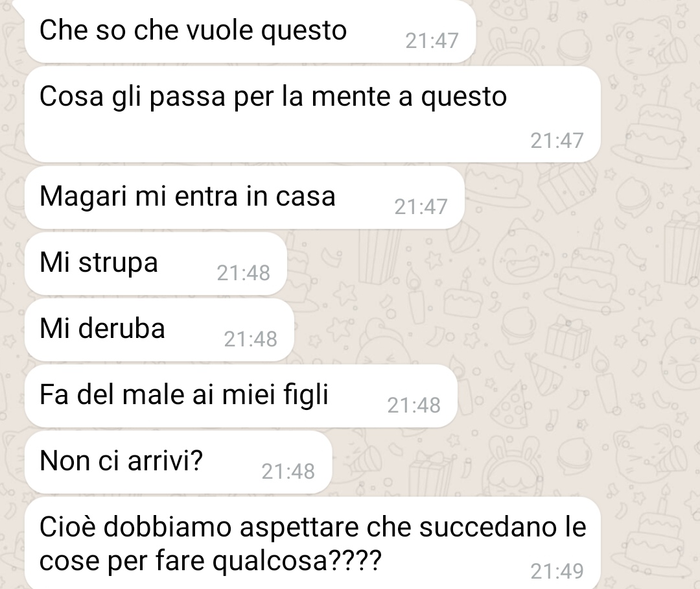The width and height of the screenshot is (700, 589).
Task: Tap the 'Mi strupa' message bubble
Action: [x=156, y=263]
